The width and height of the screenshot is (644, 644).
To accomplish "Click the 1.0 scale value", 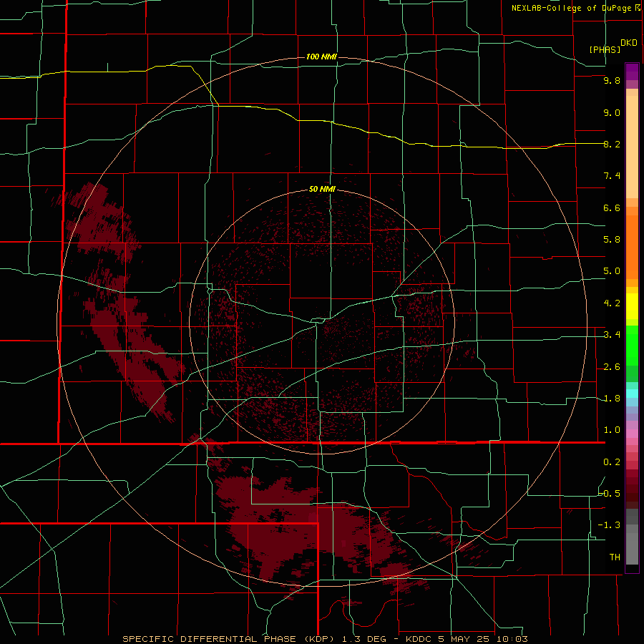I will [x=612, y=430].
